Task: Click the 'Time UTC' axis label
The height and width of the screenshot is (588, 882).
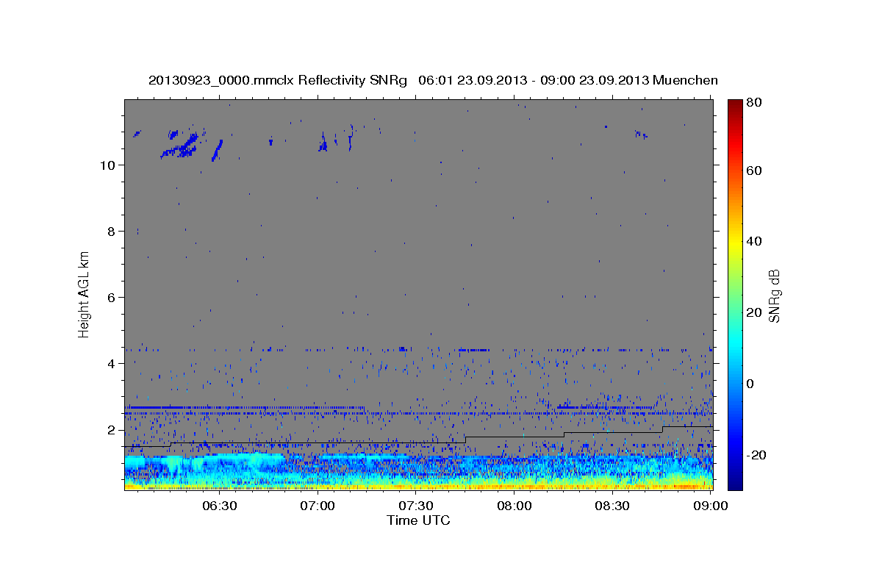Action: (418, 520)
